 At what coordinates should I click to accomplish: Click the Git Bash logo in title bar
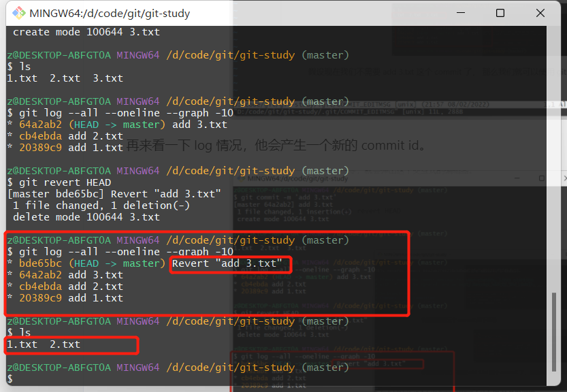[19, 13]
